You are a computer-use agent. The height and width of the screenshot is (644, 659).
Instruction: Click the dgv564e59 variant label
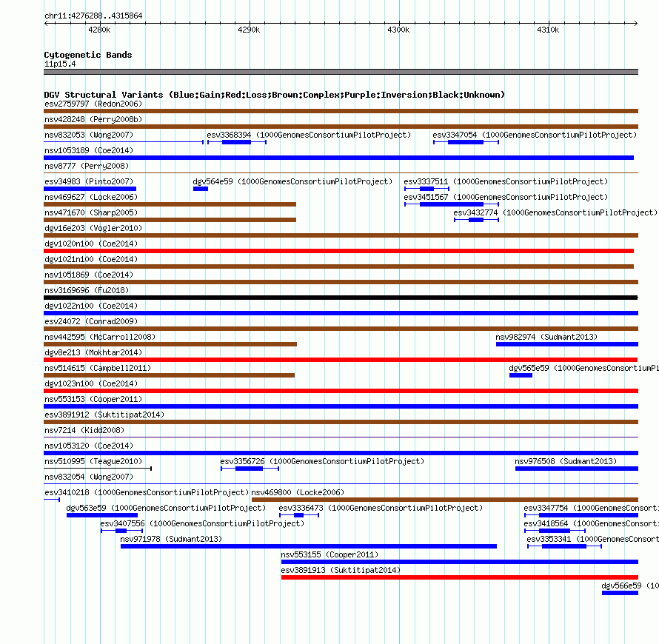(x=292, y=181)
